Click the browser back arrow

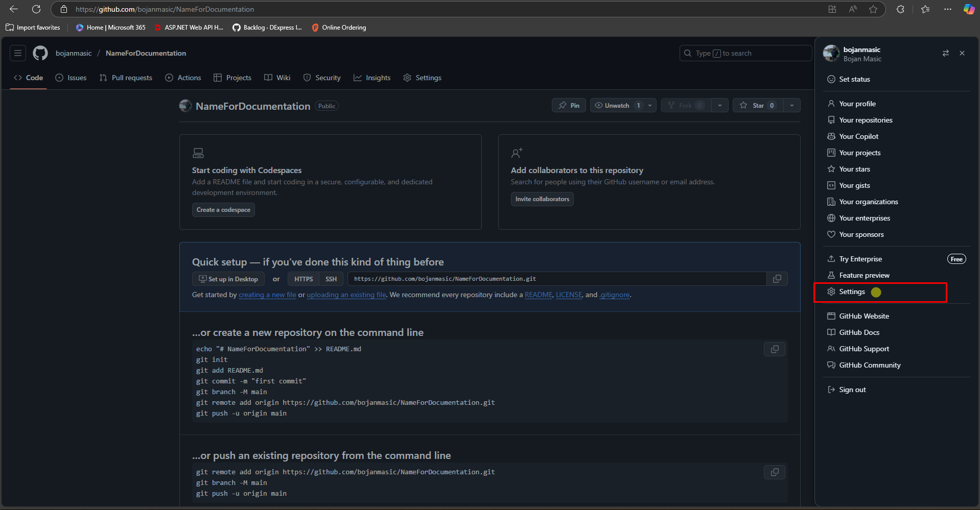[14, 9]
